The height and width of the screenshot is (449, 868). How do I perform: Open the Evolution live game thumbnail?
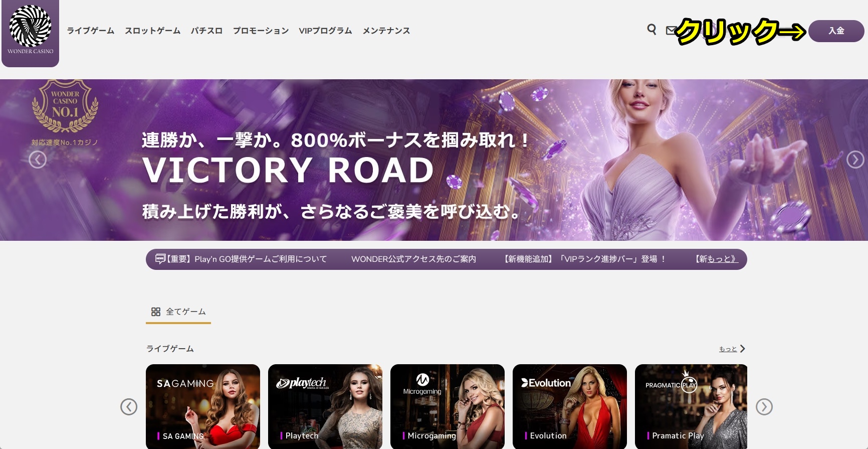(x=570, y=406)
